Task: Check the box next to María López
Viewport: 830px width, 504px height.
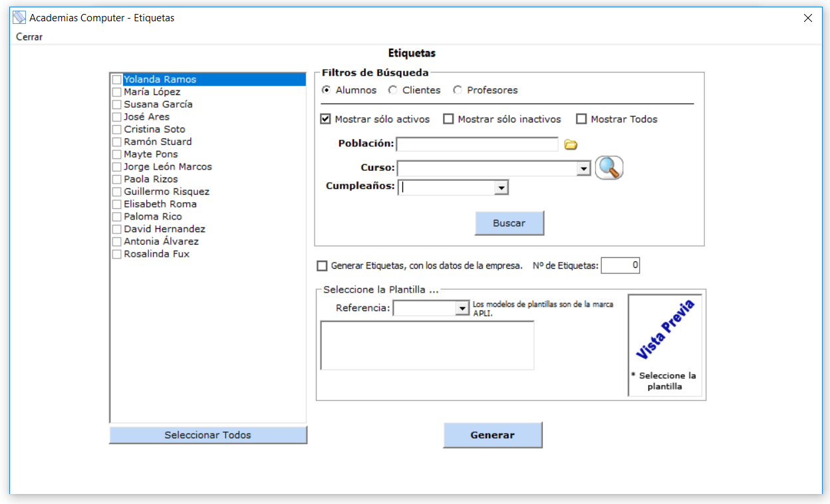Action: pos(117,92)
